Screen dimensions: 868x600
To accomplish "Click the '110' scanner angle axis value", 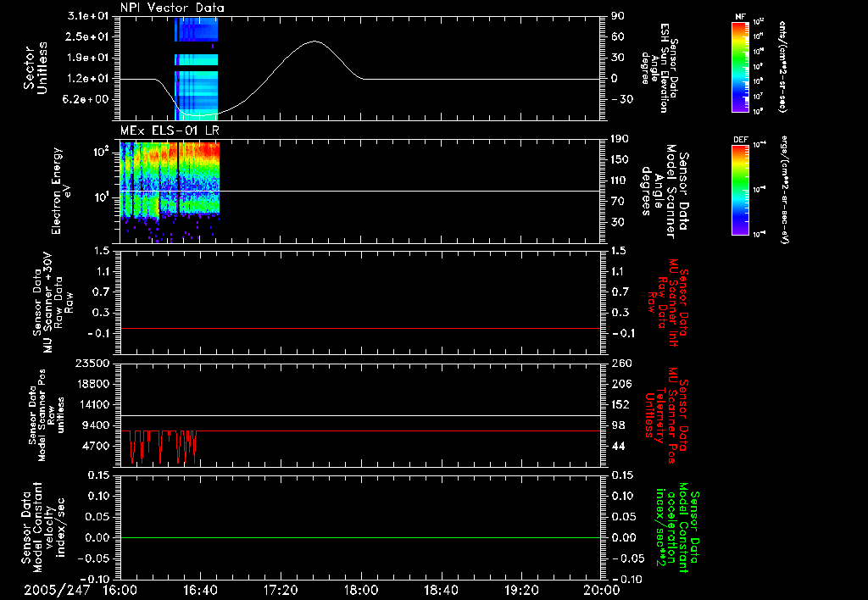I will pos(620,181).
